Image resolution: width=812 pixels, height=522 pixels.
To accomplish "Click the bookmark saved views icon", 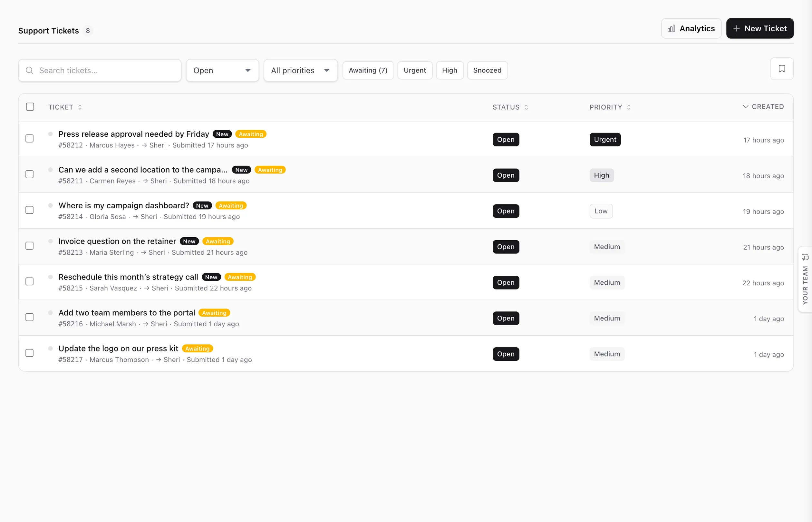I will coord(782,69).
